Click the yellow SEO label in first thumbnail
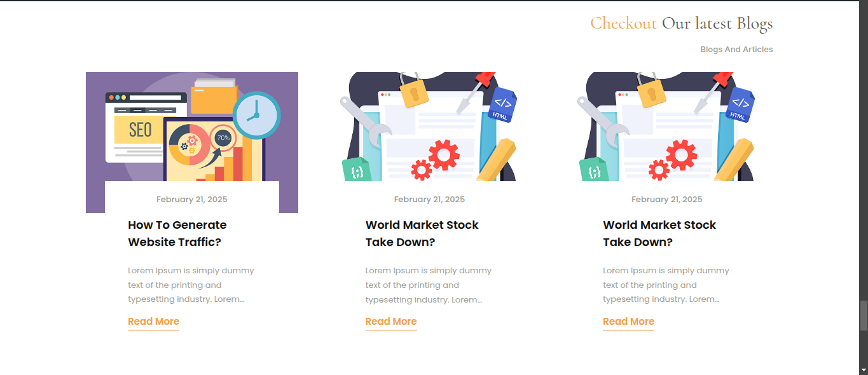Image resolution: width=868 pixels, height=375 pixels. pyautogui.click(x=140, y=130)
